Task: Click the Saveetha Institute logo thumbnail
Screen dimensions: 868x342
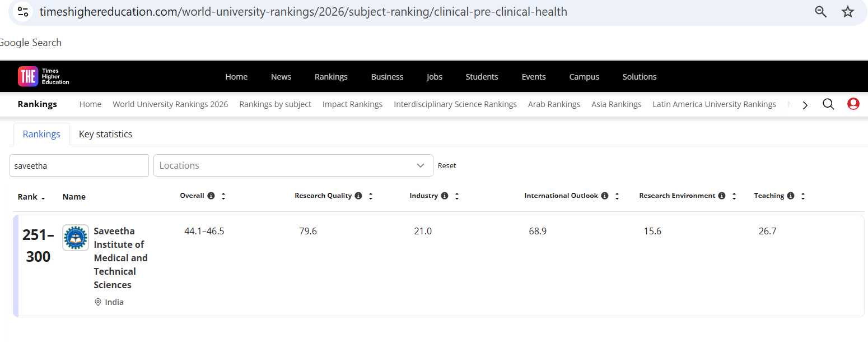Action: (76, 238)
